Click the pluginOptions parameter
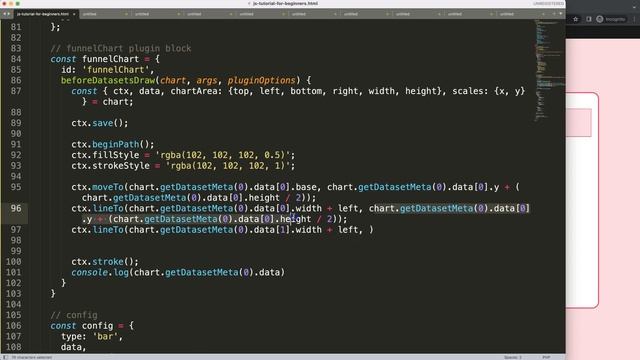Viewport: 640px width, 360px height. pyautogui.click(x=261, y=80)
